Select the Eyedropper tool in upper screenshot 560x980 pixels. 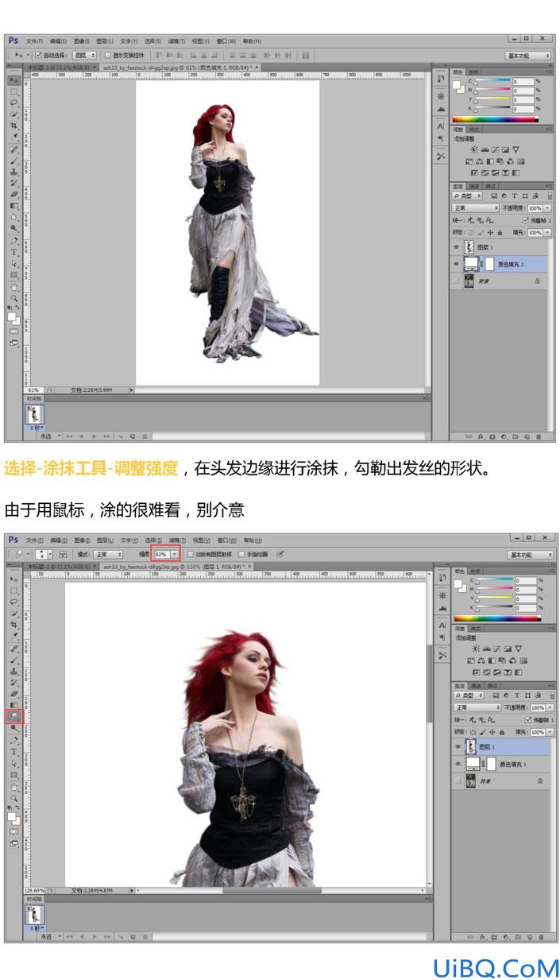click(14, 136)
